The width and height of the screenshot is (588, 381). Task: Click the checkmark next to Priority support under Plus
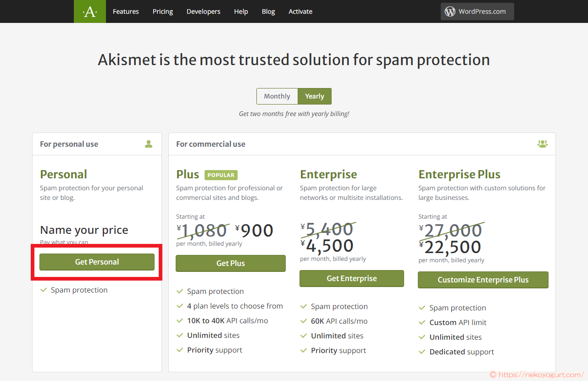tap(179, 350)
